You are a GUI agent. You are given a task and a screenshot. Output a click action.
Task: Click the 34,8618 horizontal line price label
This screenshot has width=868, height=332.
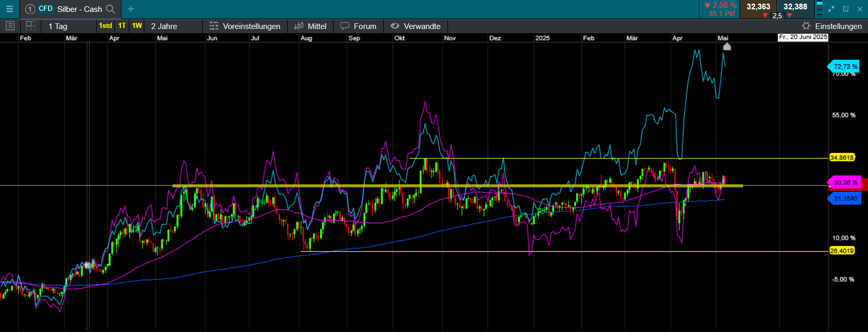coord(842,157)
